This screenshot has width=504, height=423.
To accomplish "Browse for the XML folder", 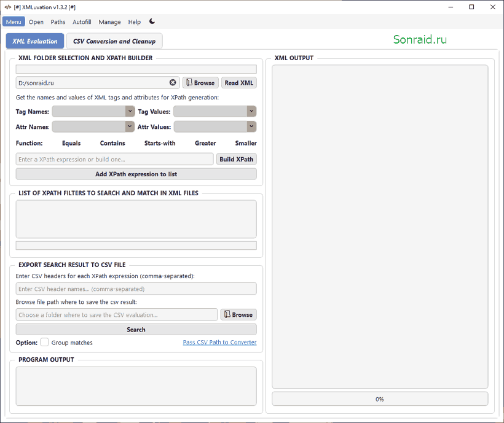I will pos(200,82).
